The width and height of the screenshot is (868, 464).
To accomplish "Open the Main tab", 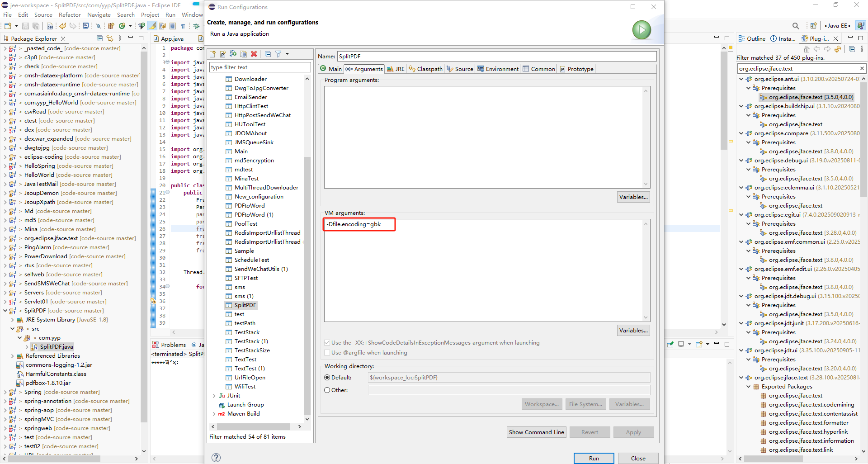I will point(330,69).
